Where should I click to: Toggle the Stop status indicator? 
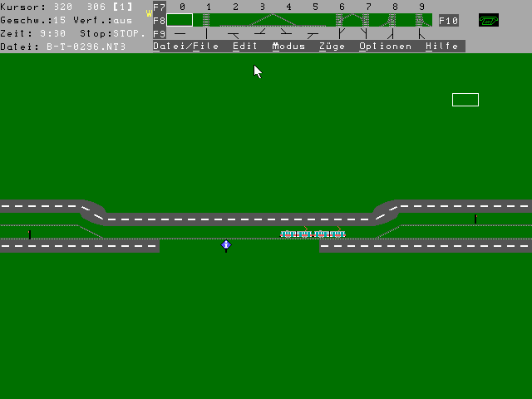click(129, 33)
